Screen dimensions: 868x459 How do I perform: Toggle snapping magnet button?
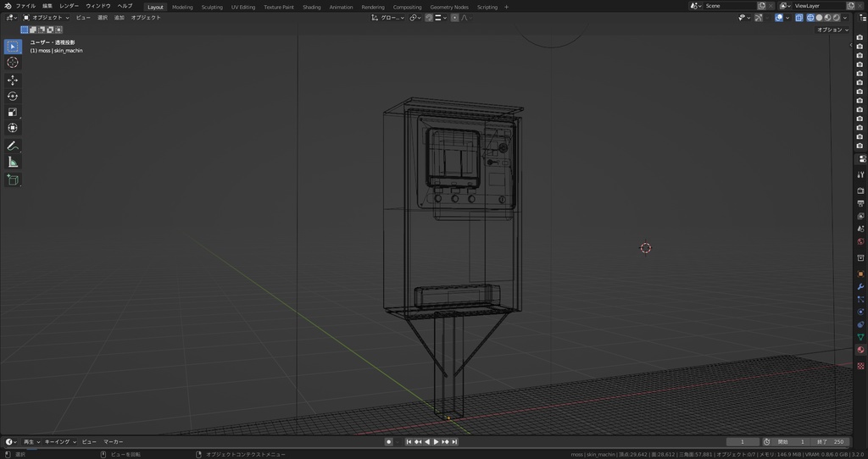[x=429, y=18]
